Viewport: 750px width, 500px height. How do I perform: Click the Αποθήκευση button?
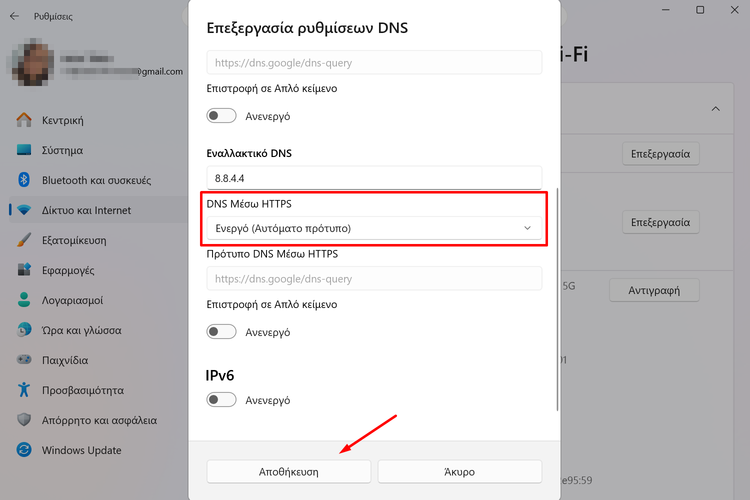[289, 471]
